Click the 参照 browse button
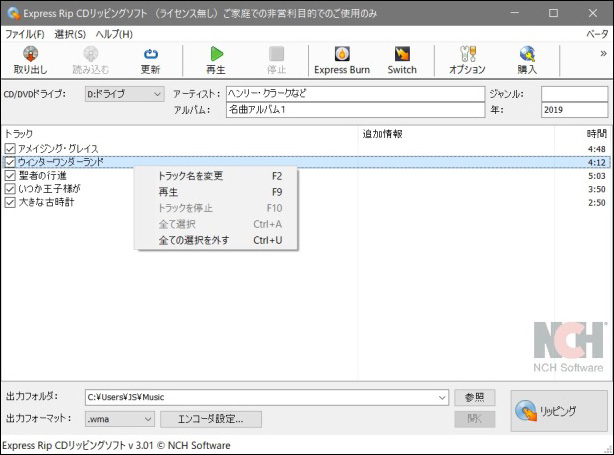 pos(475,397)
